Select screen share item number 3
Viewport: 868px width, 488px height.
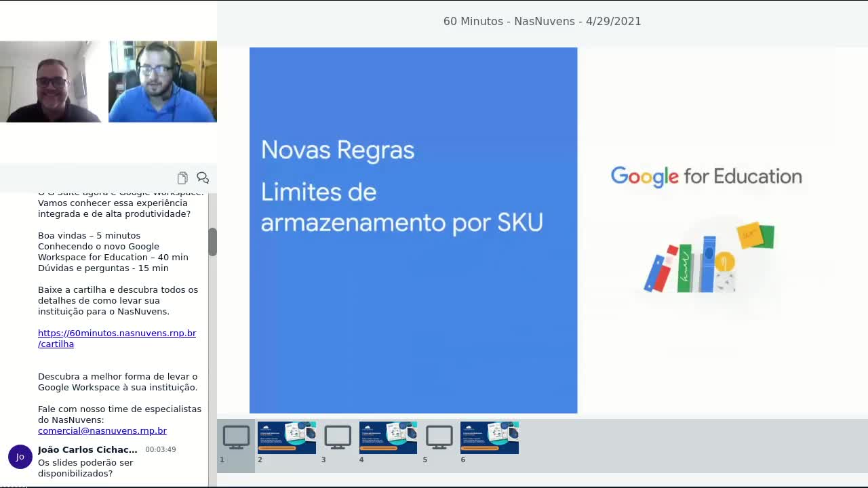[x=338, y=438]
